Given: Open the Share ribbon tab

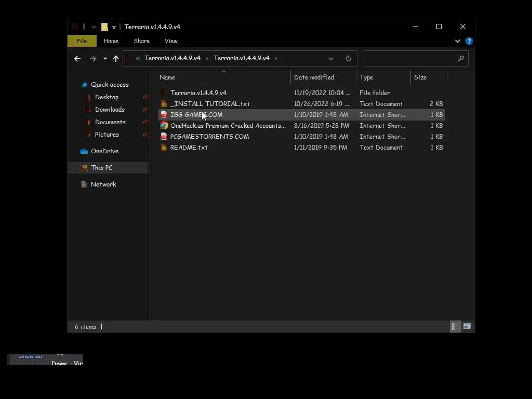Looking at the screenshot, I should 141,41.
